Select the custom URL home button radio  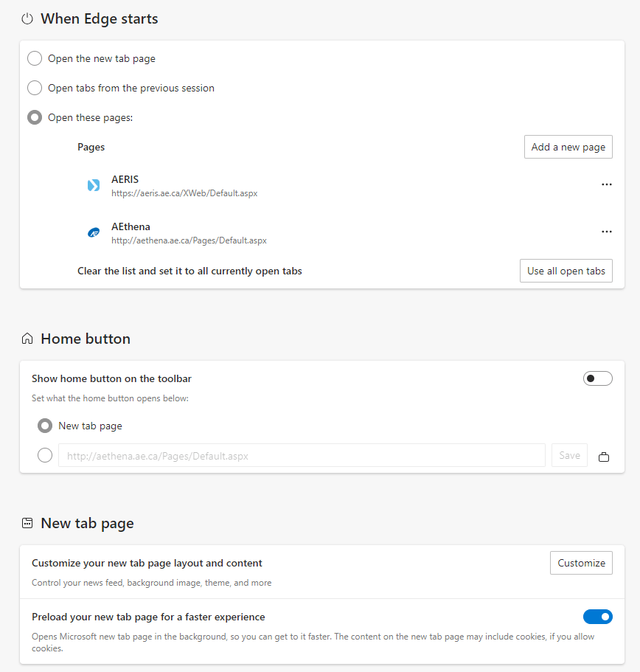[45, 456]
